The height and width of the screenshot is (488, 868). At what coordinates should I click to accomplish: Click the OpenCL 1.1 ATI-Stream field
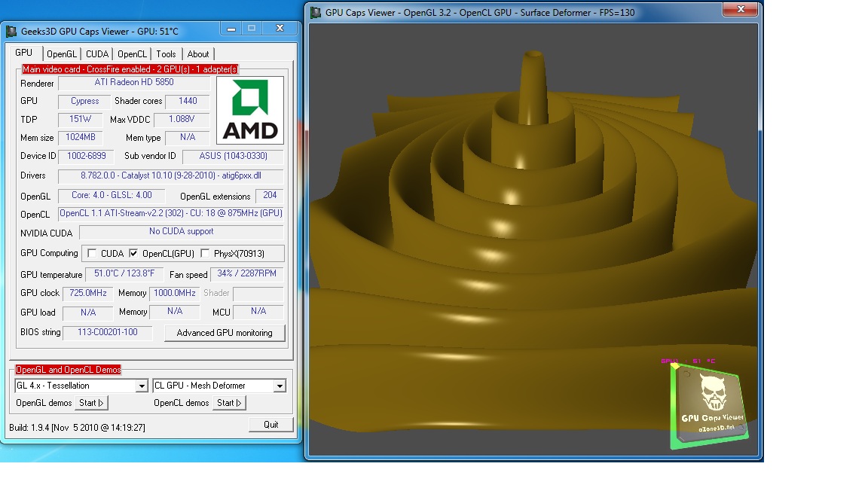(x=171, y=214)
